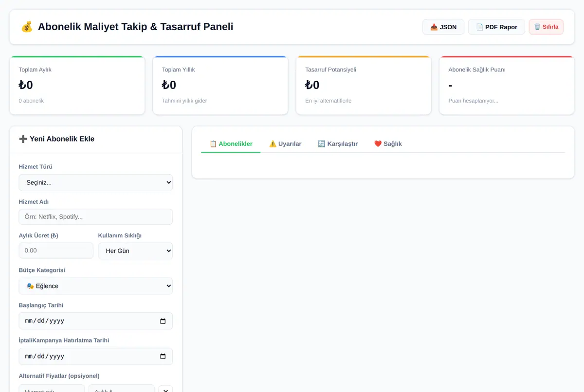Export subscriptions with the JSON button

tap(443, 27)
